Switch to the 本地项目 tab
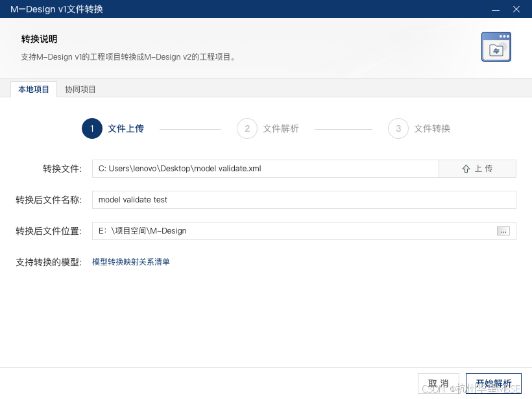 pyautogui.click(x=34, y=90)
